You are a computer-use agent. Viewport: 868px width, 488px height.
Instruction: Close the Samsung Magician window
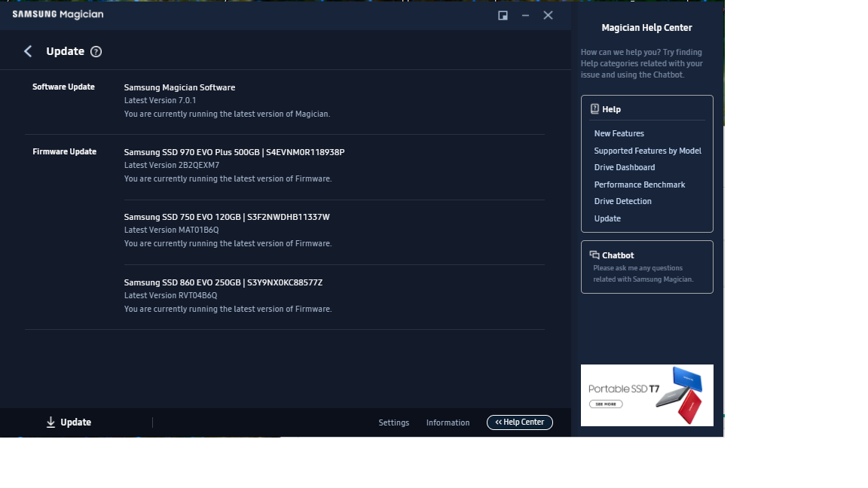[548, 16]
